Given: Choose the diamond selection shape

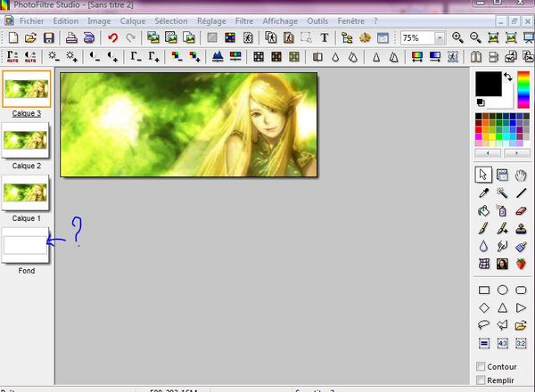Looking at the screenshot, I should (484, 307).
